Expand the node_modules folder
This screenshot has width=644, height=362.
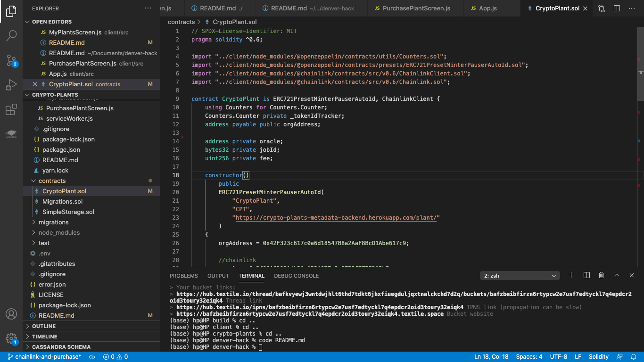tap(91, 232)
